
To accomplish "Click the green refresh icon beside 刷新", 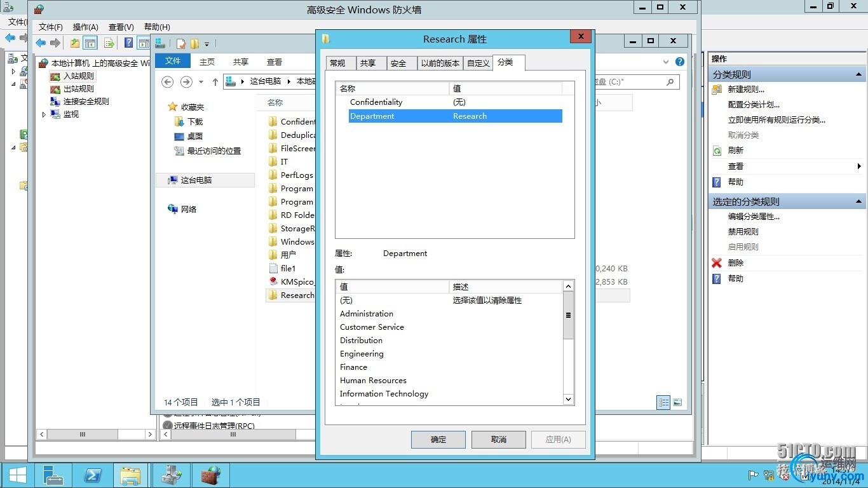I will [x=717, y=151].
